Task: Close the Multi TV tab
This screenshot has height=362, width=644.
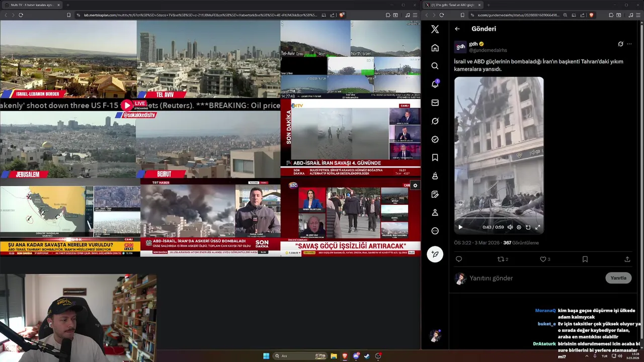Action: click(58, 5)
